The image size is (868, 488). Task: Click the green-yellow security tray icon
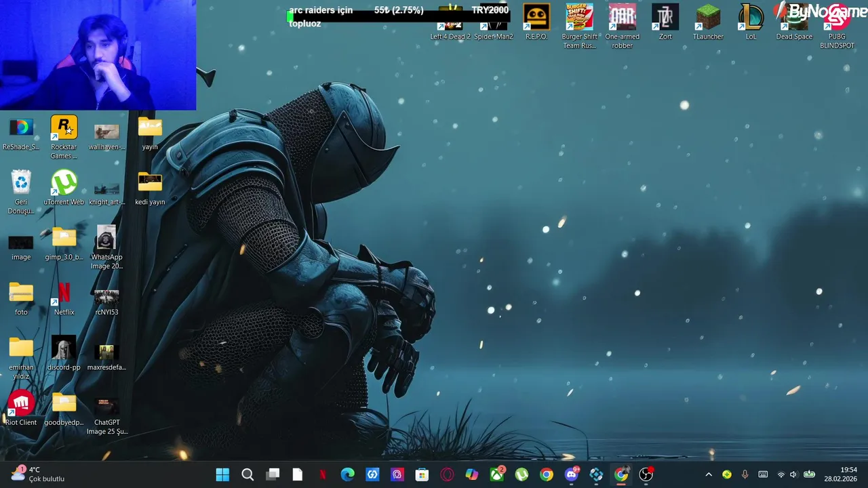pos(727,474)
